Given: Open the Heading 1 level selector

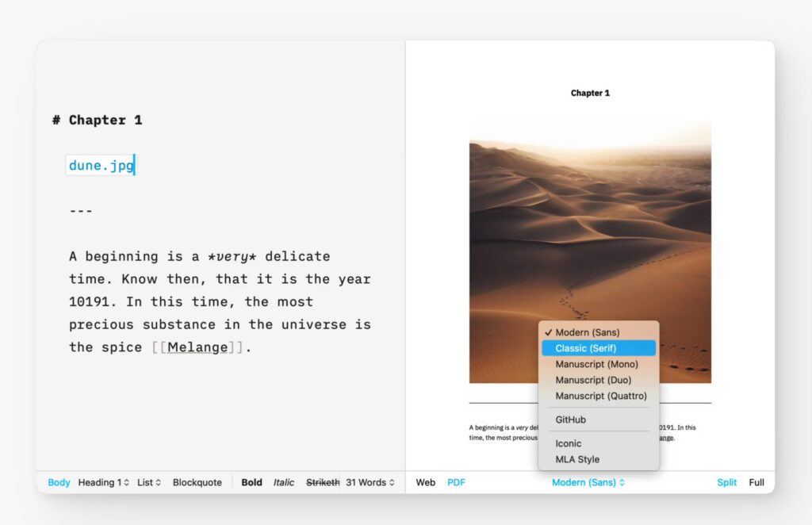Looking at the screenshot, I should coord(103,482).
